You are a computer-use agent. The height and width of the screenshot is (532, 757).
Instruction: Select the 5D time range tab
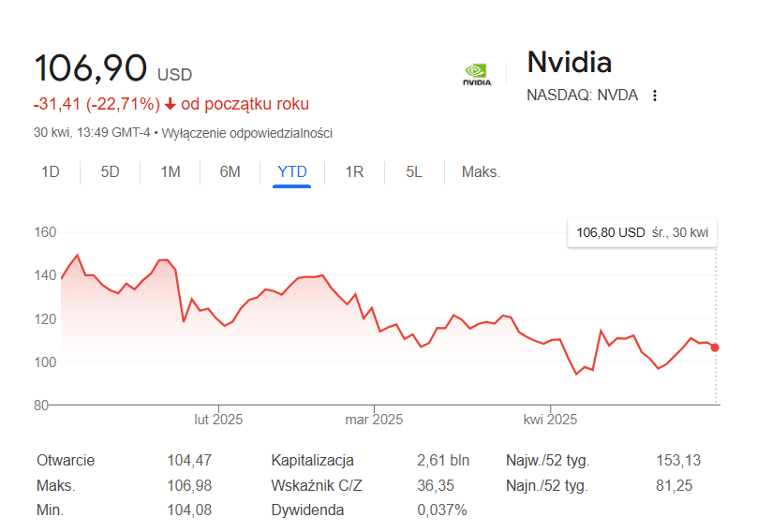(x=110, y=171)
